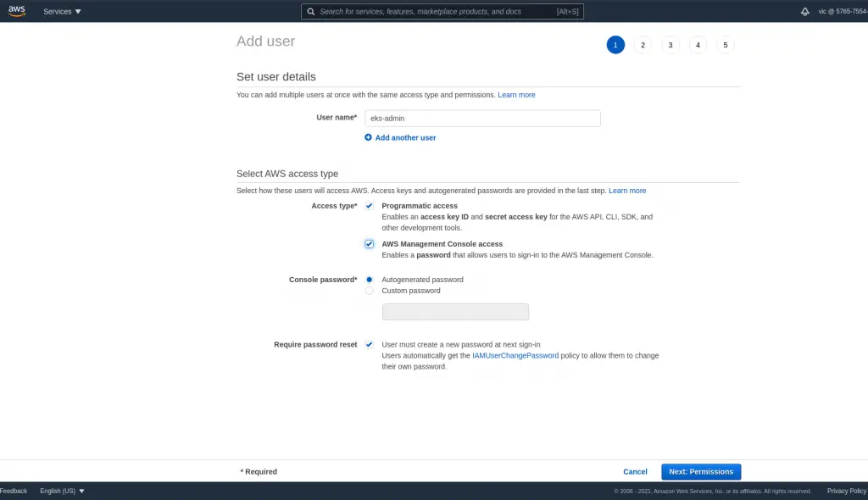The image size is (868, 500).
Task: Open the account menu vic @ 5765
Action: [843, 12]
